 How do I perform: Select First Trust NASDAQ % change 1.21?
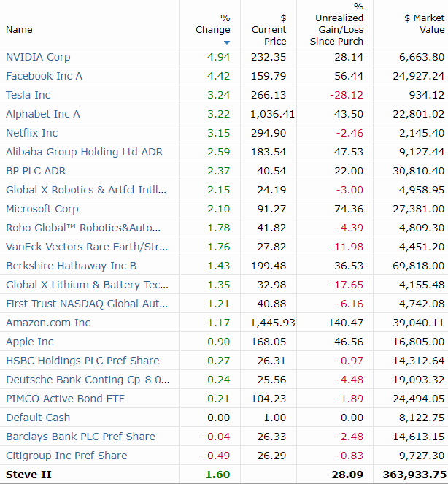click(219, 304)
